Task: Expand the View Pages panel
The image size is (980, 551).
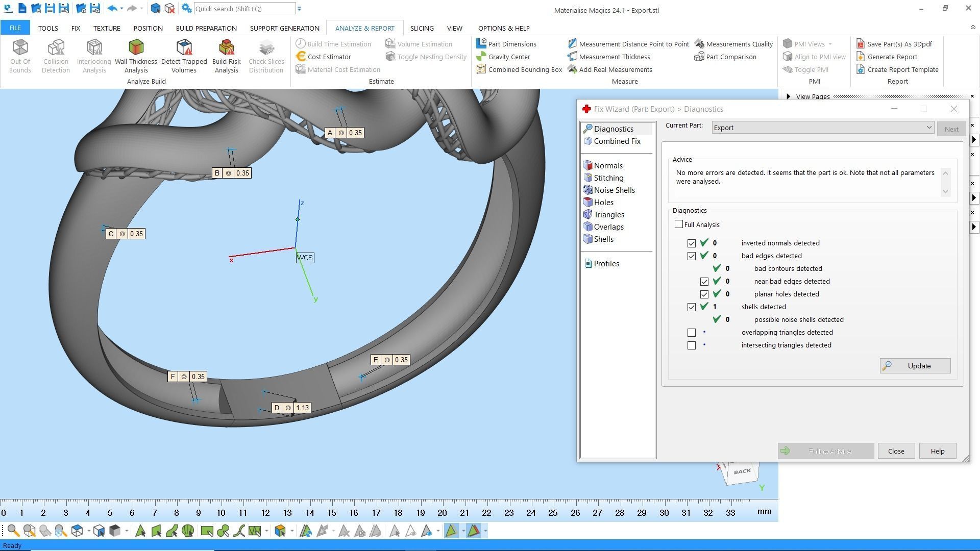Action: [789, 96]
